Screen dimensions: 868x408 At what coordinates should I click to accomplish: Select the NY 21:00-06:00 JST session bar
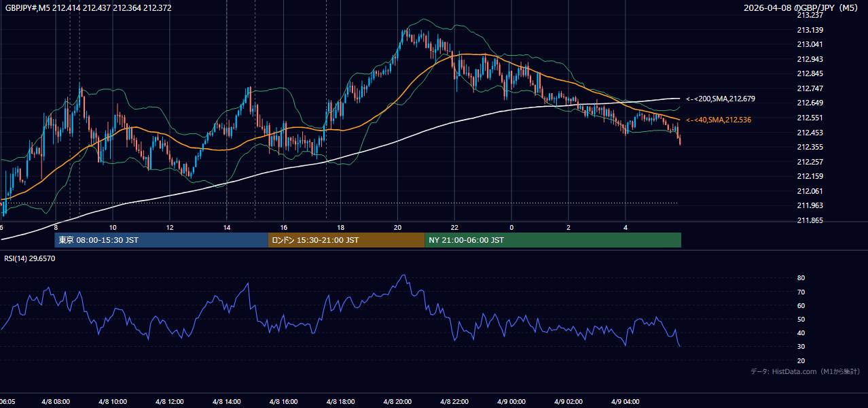coord(553,240)
